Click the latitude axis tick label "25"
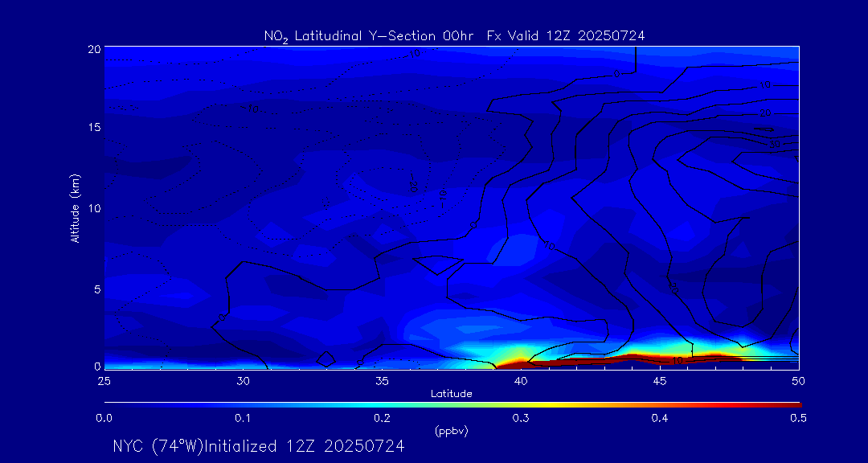 click(x=104, y=380)
